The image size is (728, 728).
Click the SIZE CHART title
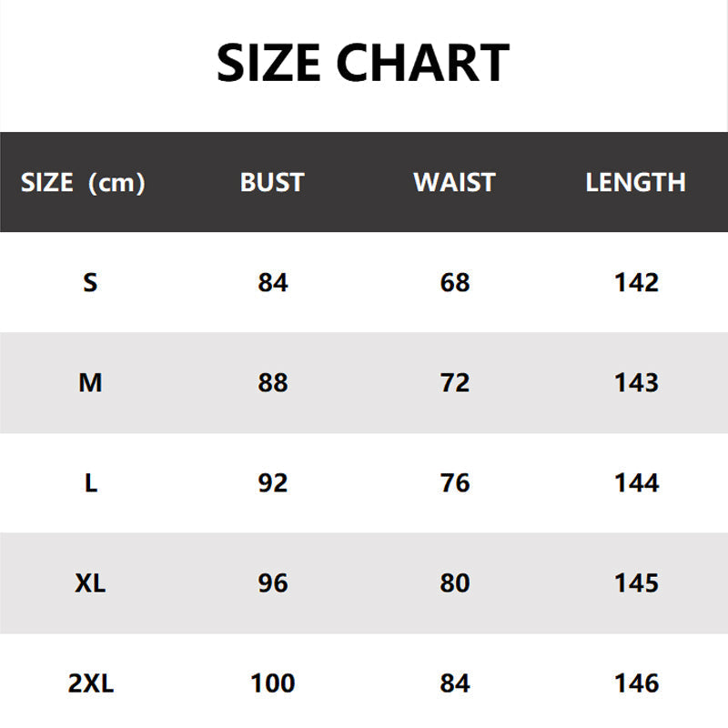(363, 64)
